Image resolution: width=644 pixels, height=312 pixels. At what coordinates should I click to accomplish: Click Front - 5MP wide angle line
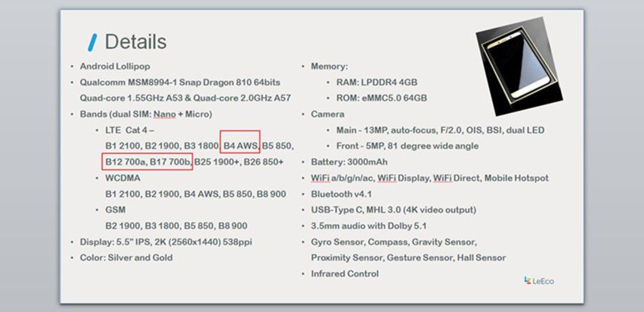click(407, 146)
